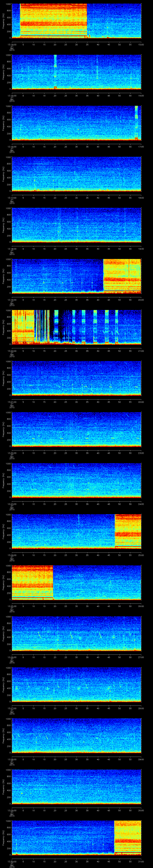Click the spectrogram panel starting at 13:24:00
153x868 pixels.
pyautogui.click(x=77, y=531)
